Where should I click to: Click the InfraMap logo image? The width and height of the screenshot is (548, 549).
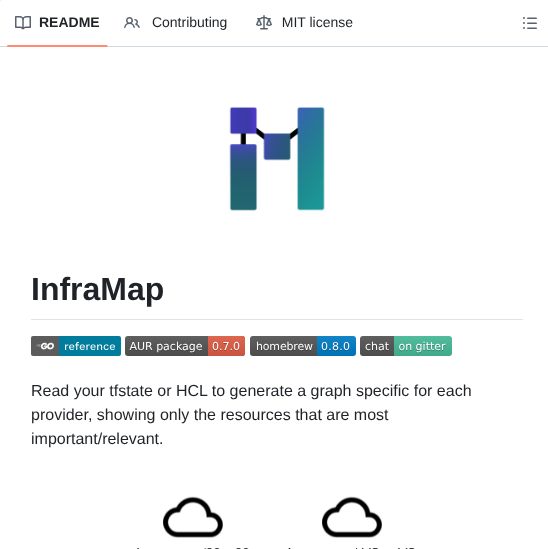277,159
